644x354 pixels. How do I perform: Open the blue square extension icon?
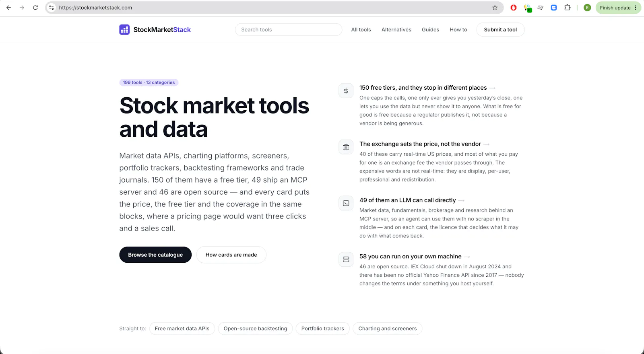[554, 8]
